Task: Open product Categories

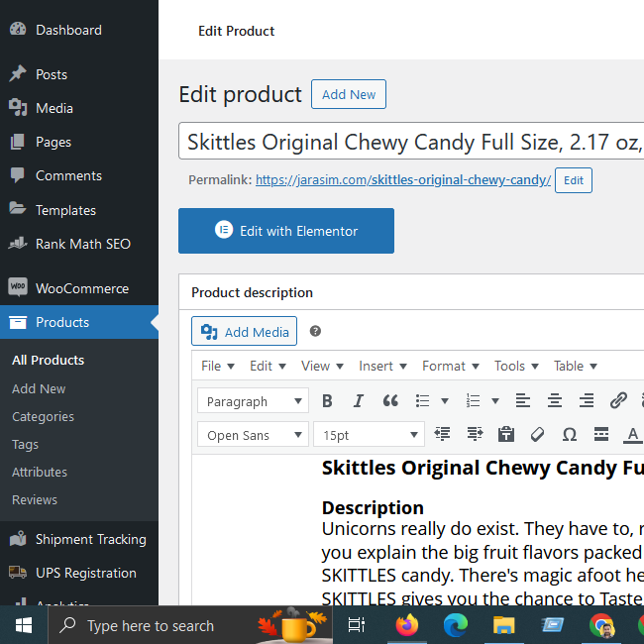Action: tap(43, 416)
